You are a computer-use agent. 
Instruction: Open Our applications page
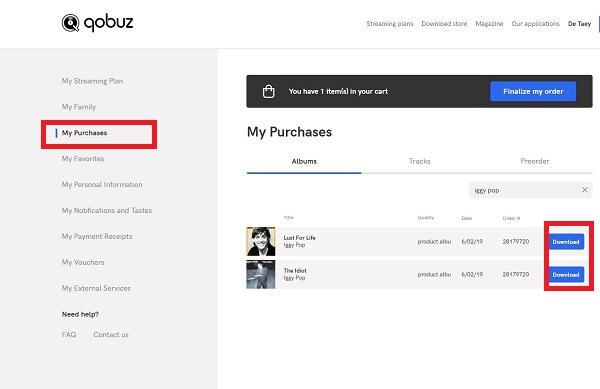point(535,24)
